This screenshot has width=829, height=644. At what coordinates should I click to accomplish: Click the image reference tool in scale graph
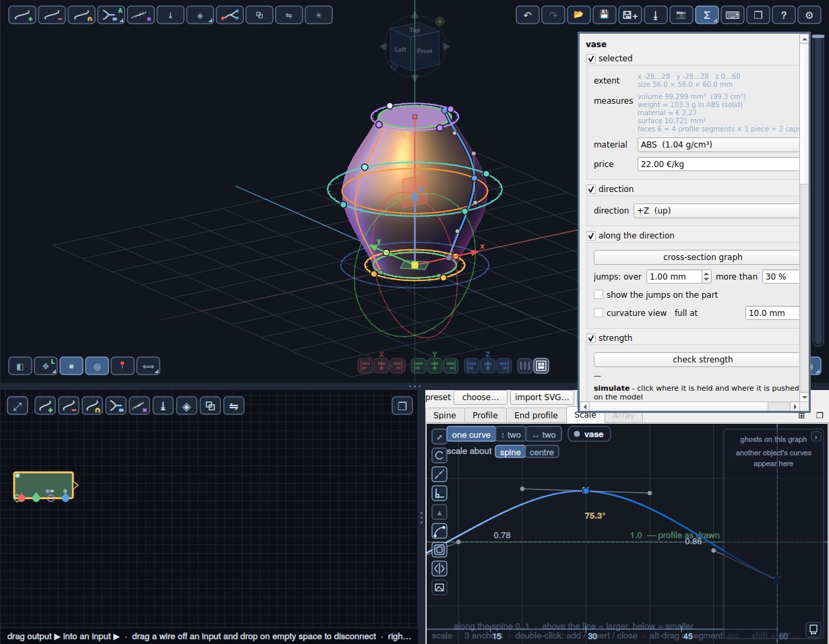tap(439, 587)
